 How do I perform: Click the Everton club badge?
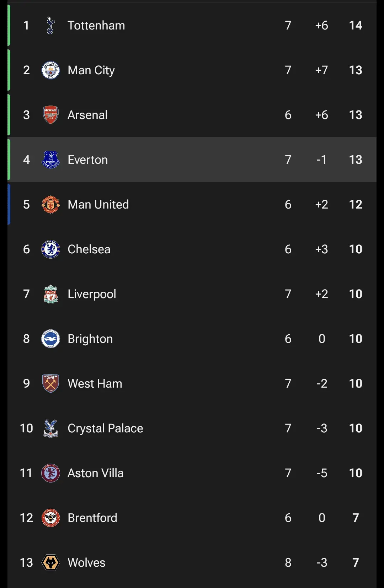point(50,160)
